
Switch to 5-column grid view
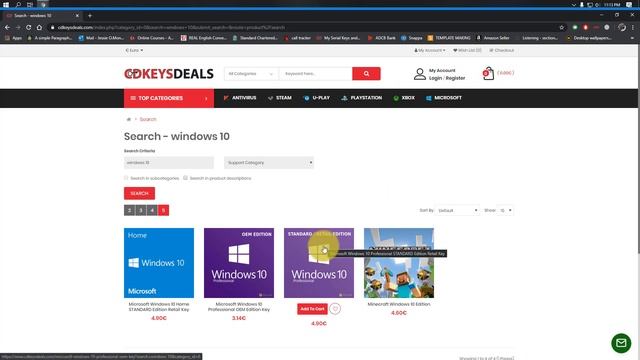point(163,210)
